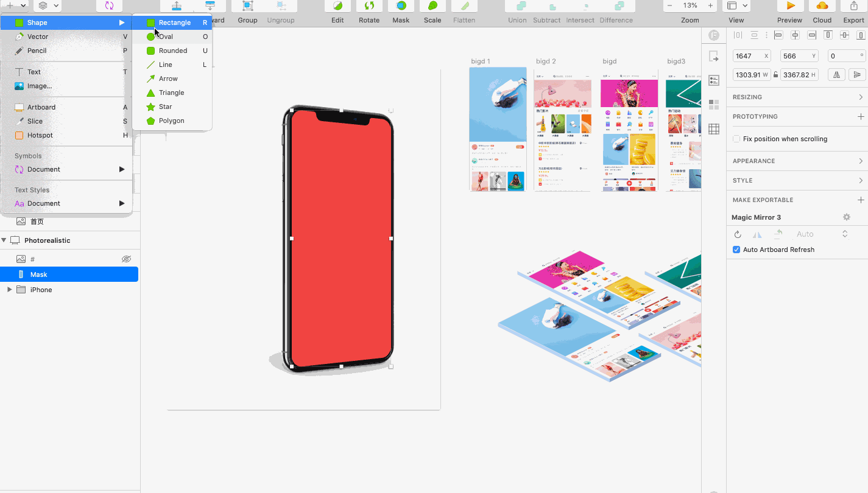Choose Oval from Shape submenu

[166, 37]
